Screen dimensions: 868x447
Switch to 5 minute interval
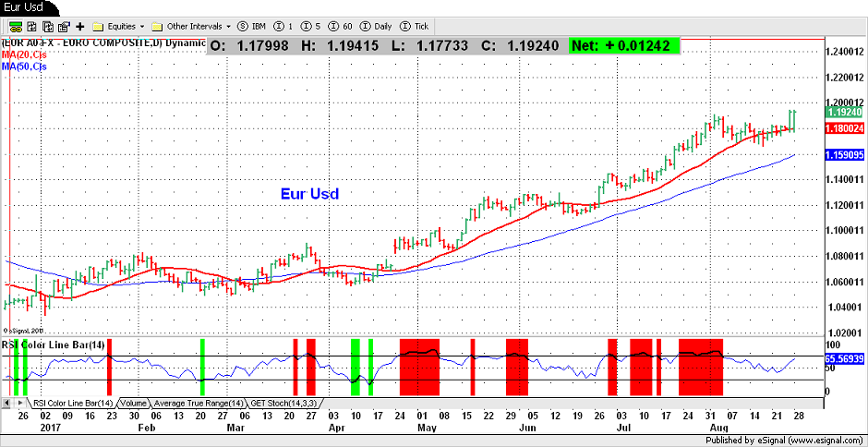coord(311,27)
